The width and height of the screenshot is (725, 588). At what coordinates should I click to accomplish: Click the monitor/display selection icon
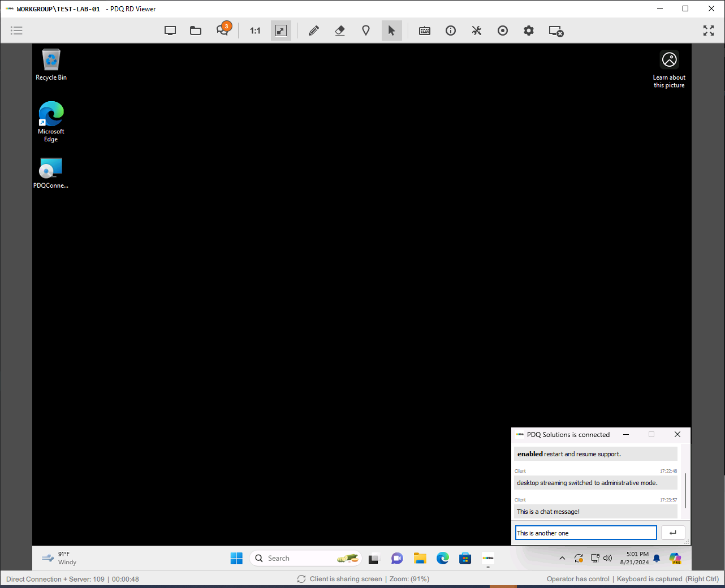170,31
